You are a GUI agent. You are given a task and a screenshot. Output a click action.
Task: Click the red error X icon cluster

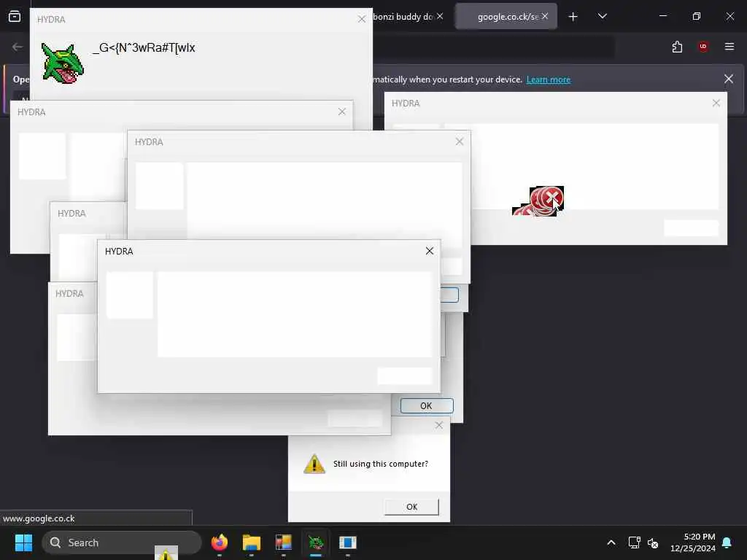coord(538,201)
